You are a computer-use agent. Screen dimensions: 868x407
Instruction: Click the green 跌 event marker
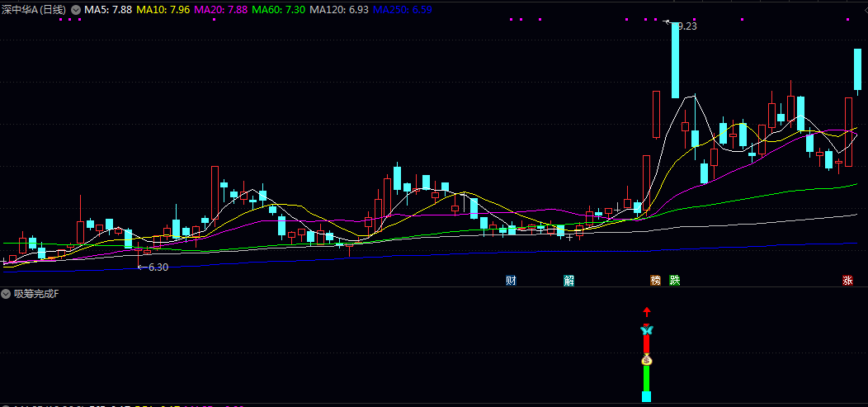674,280
